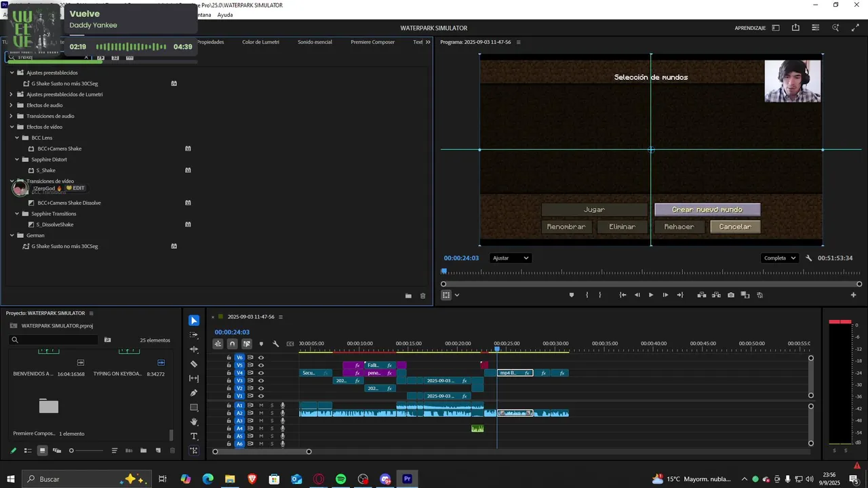Step back one frame
868x488 pixels.
coord(637,295)
